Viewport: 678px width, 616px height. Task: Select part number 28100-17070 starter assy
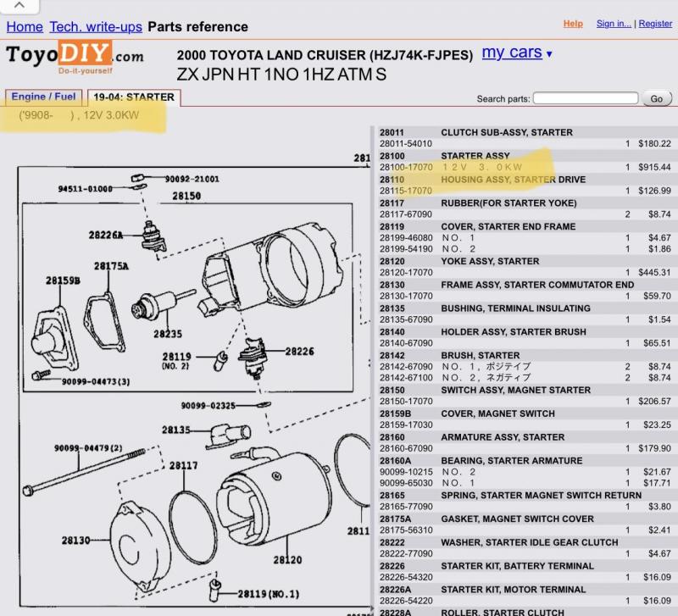click(405, 168)
